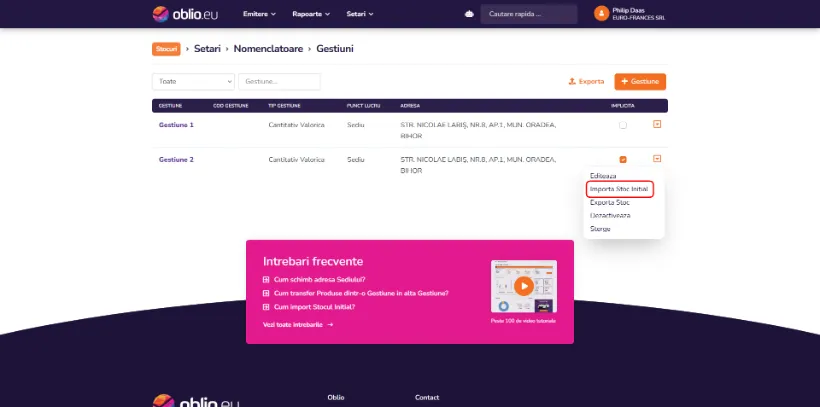Expand the Rapoarte menu in navbar
Viewport: 820px width, 407px height.
click(311, 14)
